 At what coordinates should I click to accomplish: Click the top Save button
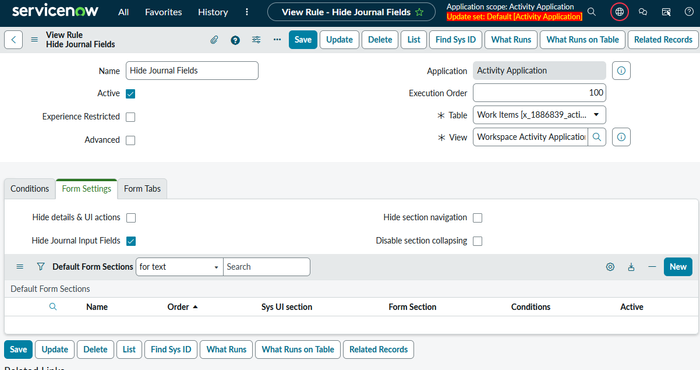(x=303, y=40)
